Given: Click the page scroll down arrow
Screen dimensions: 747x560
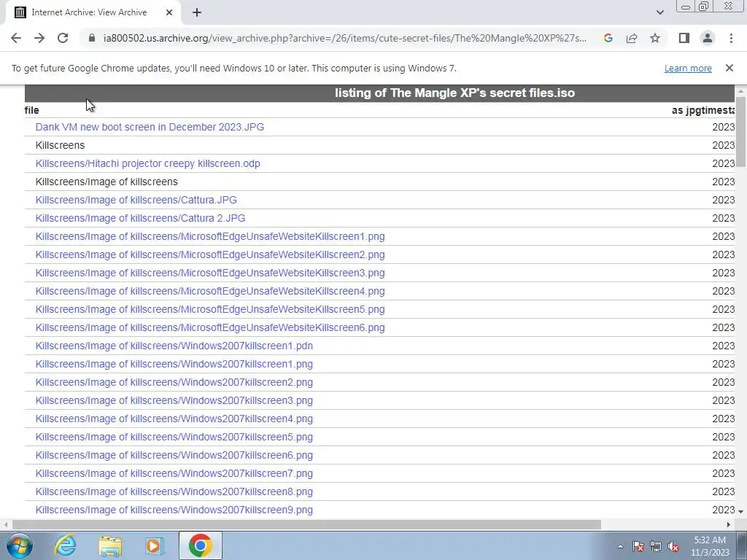Looking at the screenshot, I should (740, 511).
